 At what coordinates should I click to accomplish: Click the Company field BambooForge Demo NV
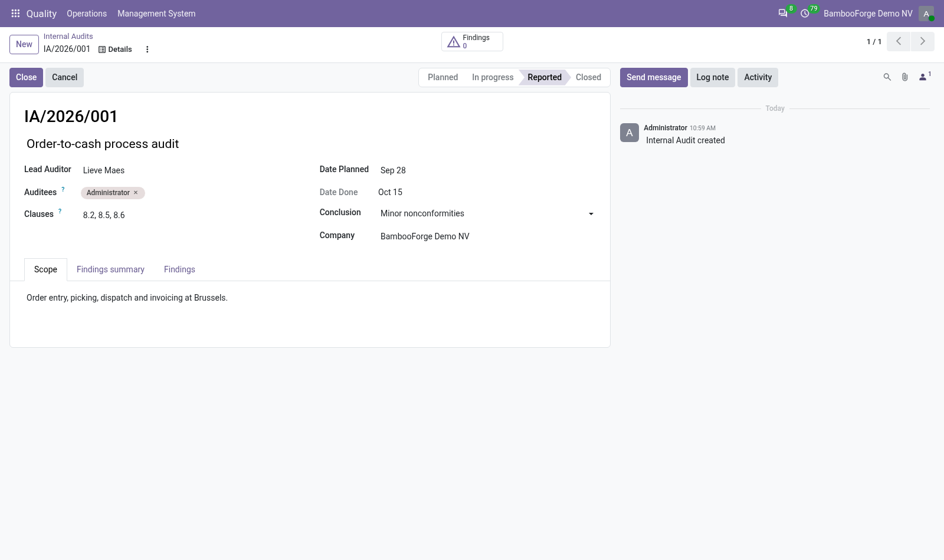pos(487,236)
